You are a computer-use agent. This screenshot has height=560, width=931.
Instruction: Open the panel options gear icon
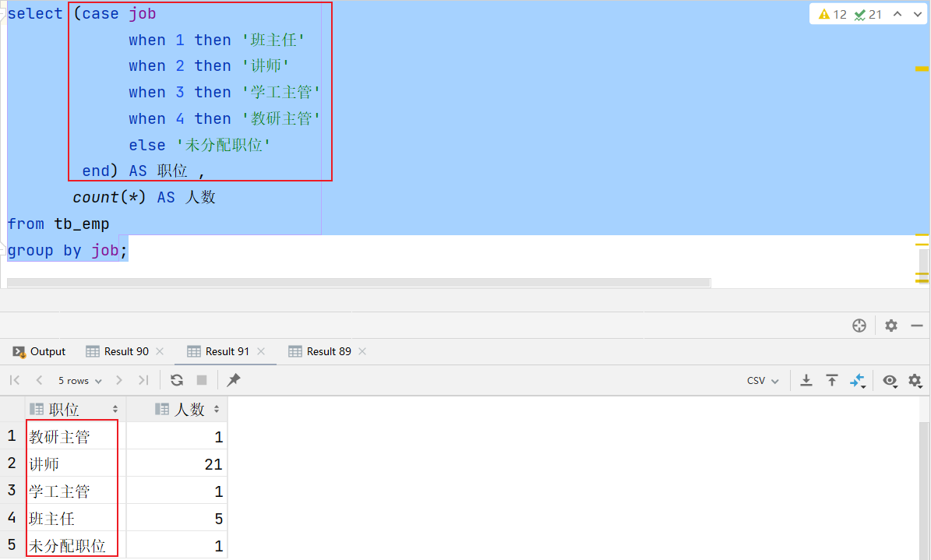pyautogui.click(x=891, y=326)
